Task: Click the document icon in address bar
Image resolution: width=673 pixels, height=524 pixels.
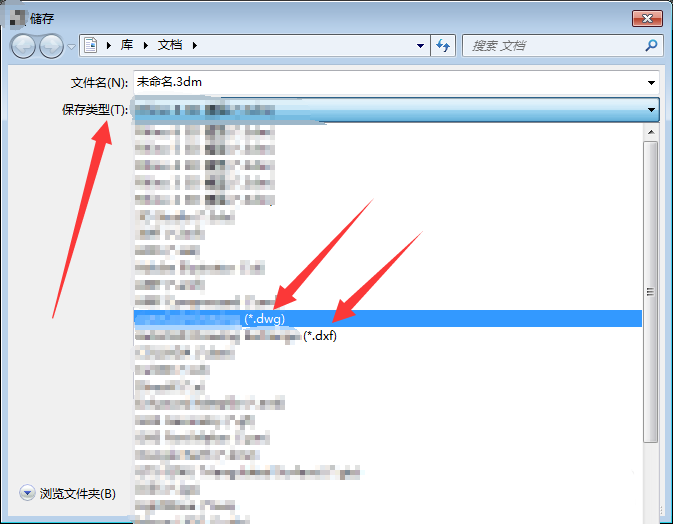Action: [91, 45]
